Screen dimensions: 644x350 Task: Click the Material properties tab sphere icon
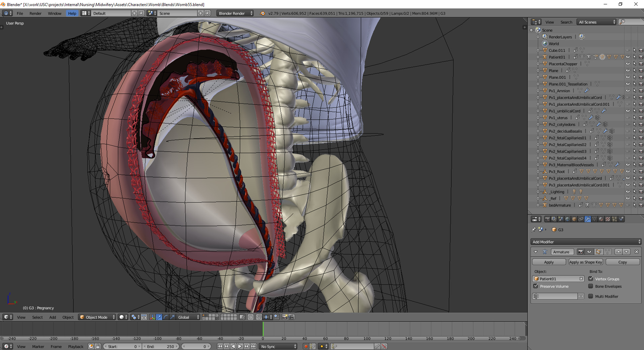(601, 219)
